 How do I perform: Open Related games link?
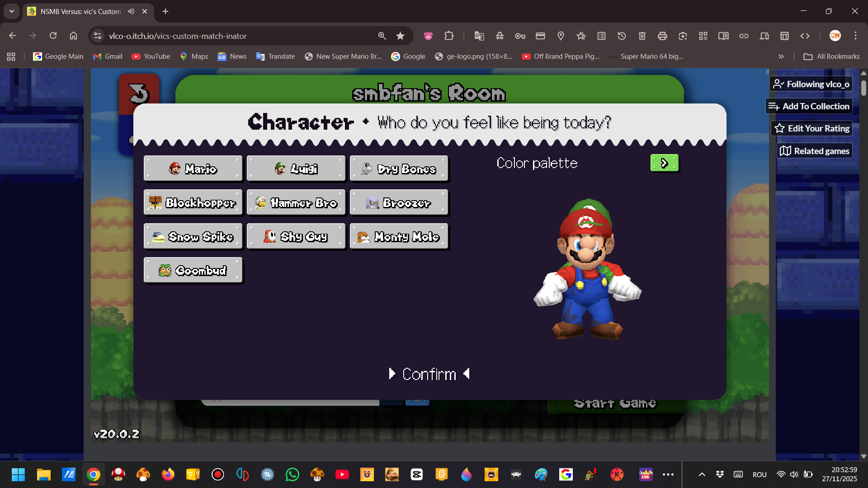(815, 151)
